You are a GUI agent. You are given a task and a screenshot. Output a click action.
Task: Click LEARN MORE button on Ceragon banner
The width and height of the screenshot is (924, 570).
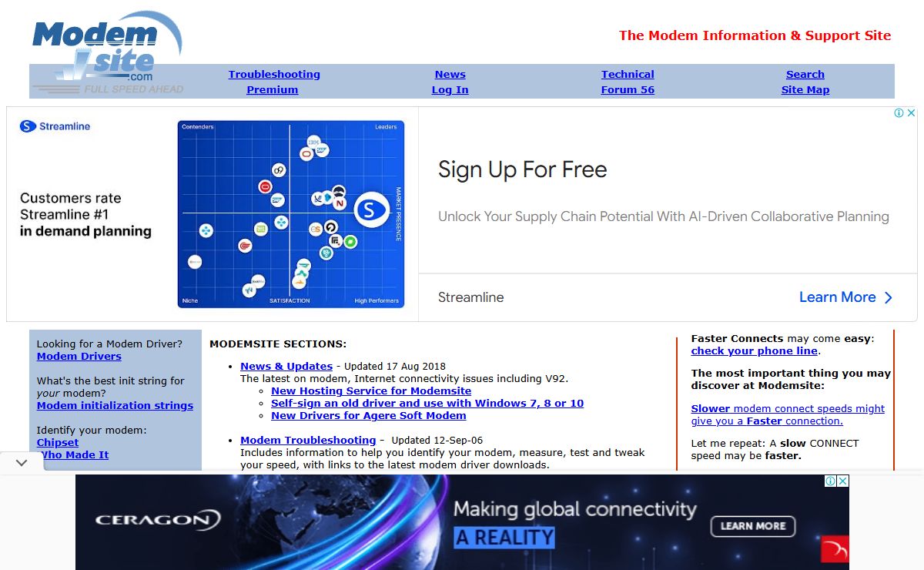pos(753,526)
